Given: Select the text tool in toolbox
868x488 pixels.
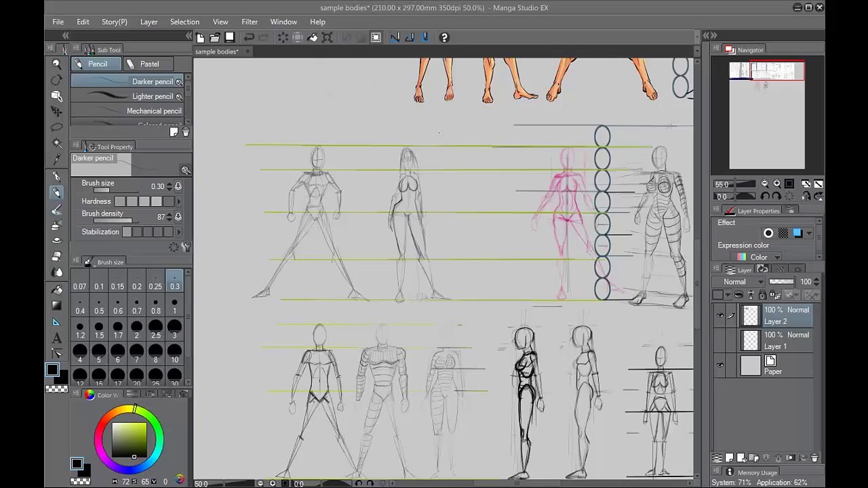Looking at the screenshot, I should coord(56,338).
